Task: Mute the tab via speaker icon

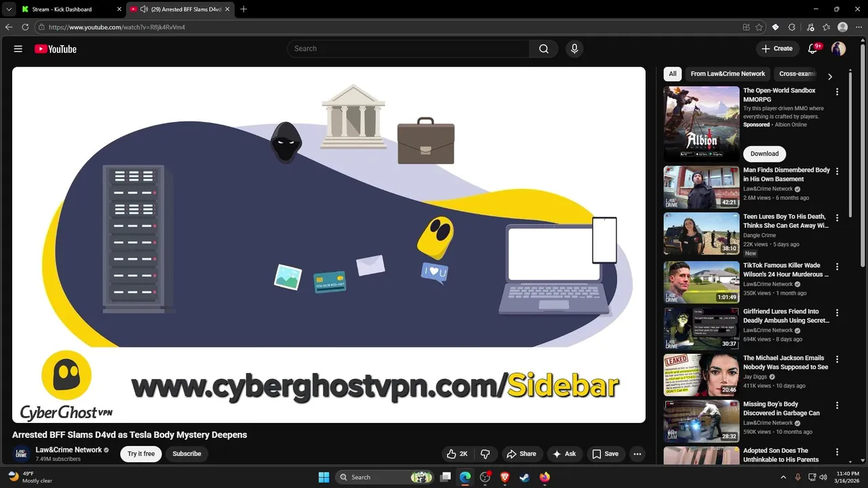Action: (144, 9)
